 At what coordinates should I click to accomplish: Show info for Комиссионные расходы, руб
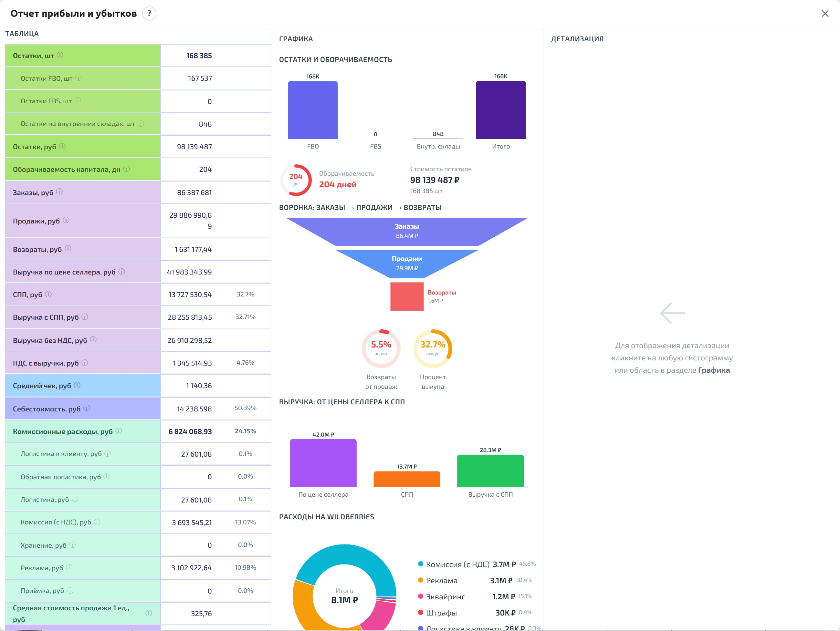click(119, 431)
